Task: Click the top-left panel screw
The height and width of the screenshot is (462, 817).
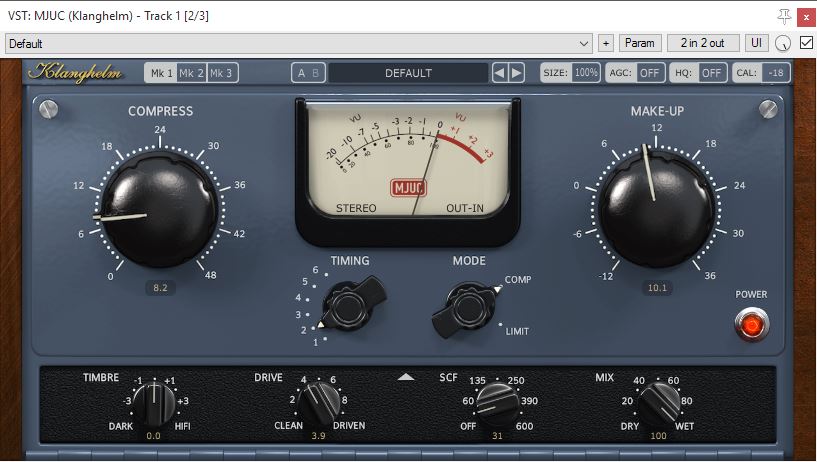Action: click(48, 109)
